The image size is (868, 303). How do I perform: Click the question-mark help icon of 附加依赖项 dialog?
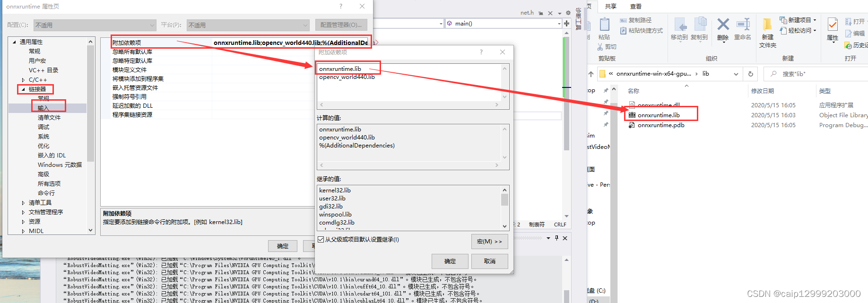pos(481,52)
